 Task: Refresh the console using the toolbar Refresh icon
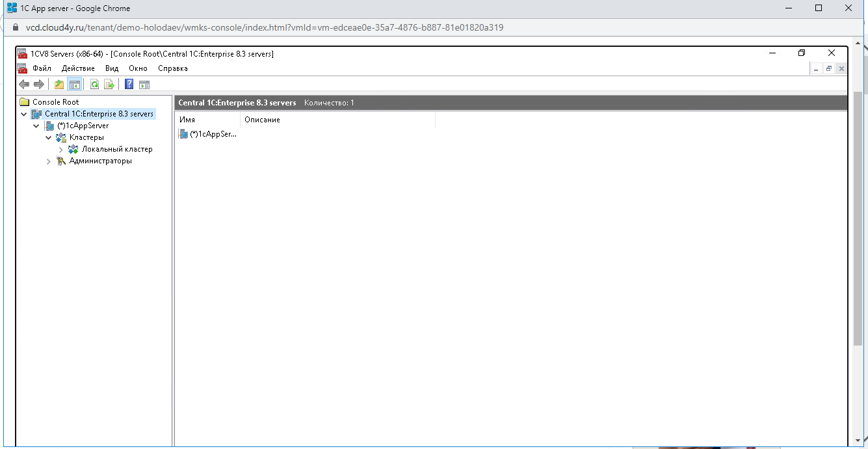(94, 84)
